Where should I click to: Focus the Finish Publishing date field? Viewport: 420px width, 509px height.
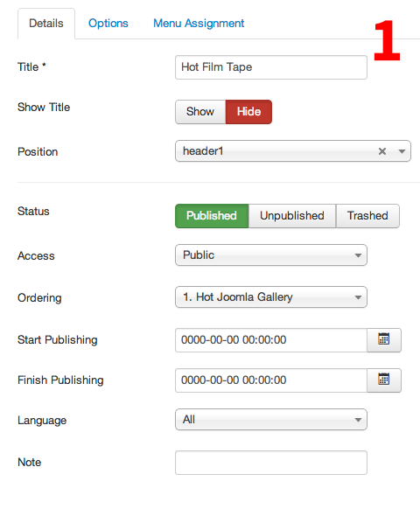(x=271, y=380)
